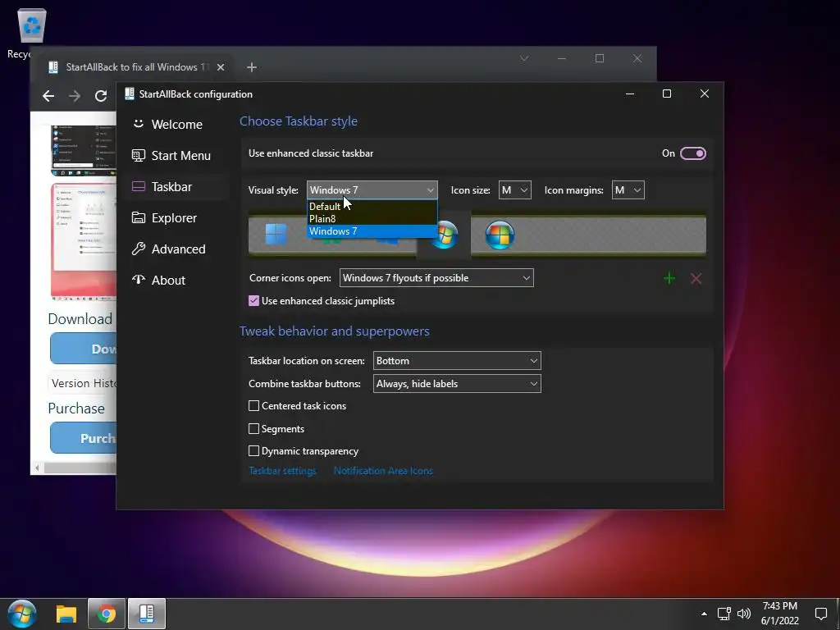Open a new tab in browser window
This screenshot has width=840, height=630.
pos(252,67)
